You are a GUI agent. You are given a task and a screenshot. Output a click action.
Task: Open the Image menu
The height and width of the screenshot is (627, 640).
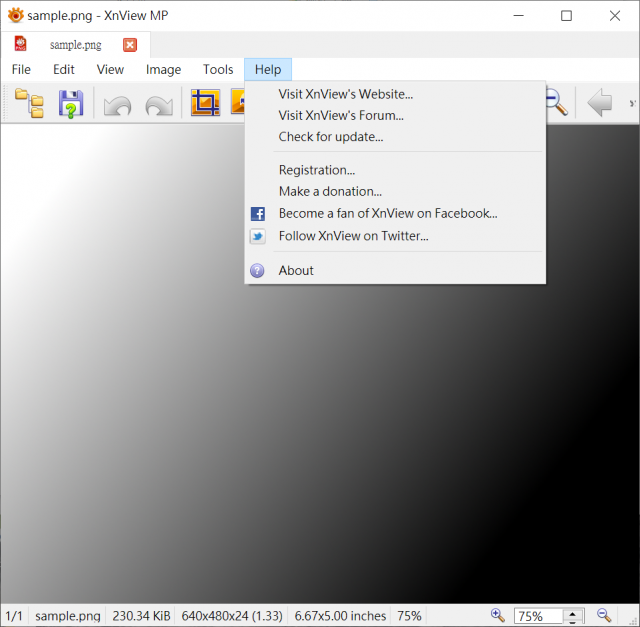point(163,69)
